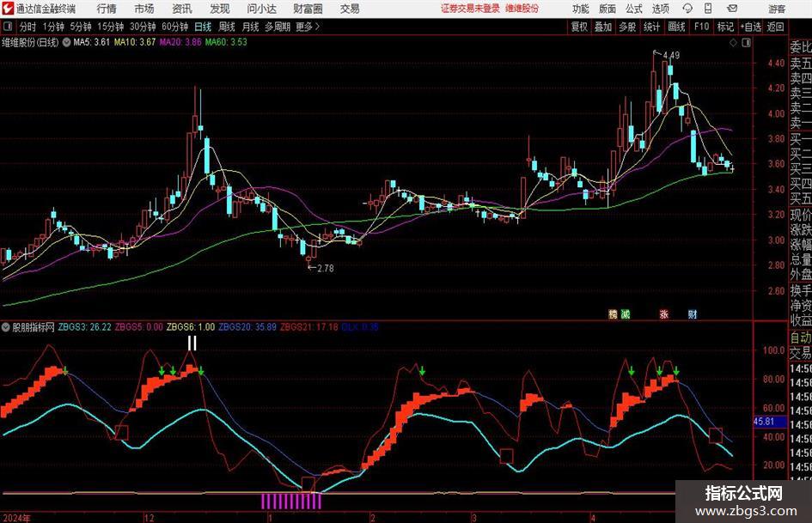Click the 通达信 red app logo
The image size is (812, 523).
(x=8, y=9)
